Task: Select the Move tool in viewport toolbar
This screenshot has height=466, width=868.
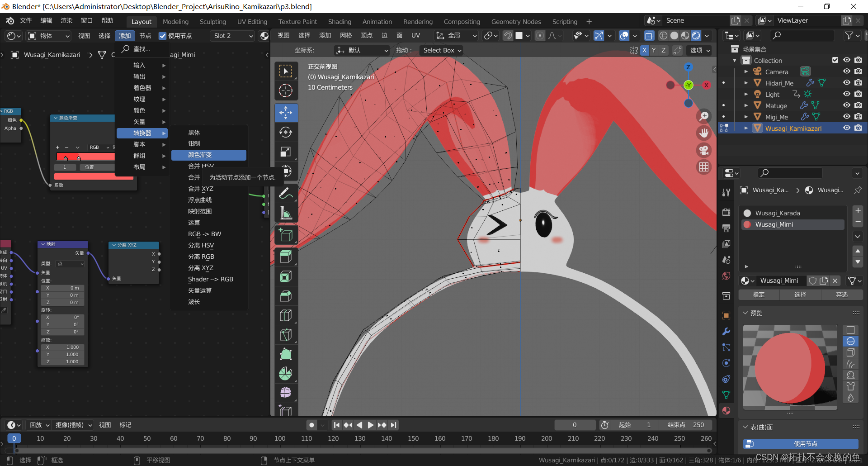Action: coord(286,113)
